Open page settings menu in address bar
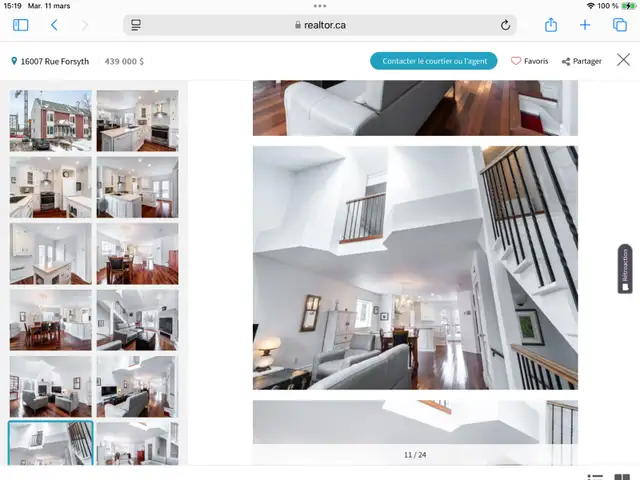 (136, 25)
